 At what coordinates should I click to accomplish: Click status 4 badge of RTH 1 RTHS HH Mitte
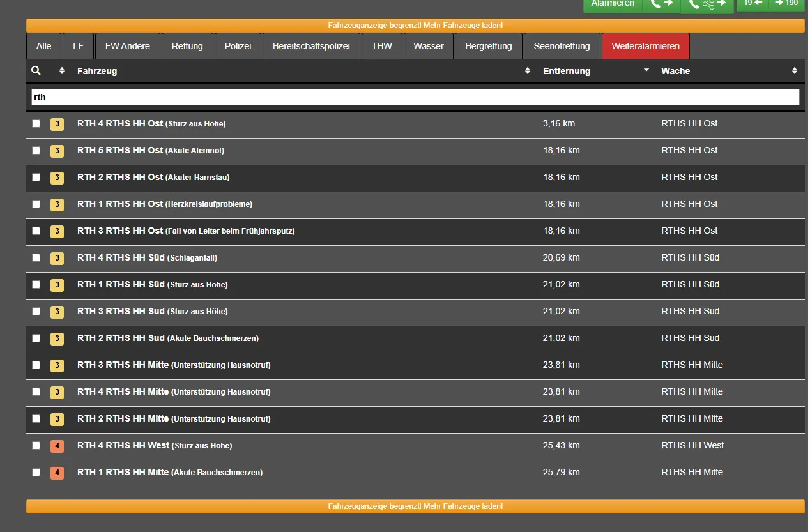point(57,473)
